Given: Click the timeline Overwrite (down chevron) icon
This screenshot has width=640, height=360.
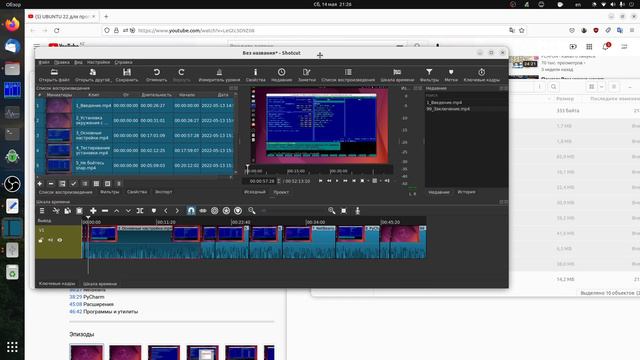Looking at the screenshot, I should [x=128, y=211].
